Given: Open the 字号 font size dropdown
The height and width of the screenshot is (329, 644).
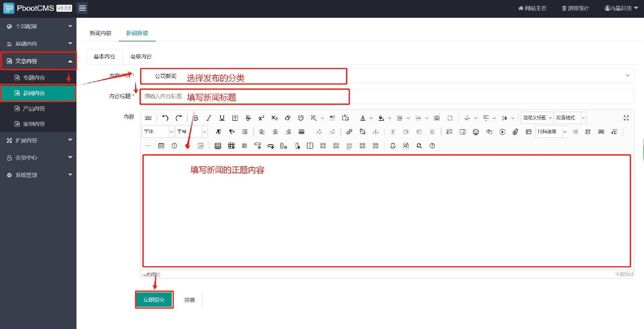Looking at the screenshot, I should [x=191, y=132].
